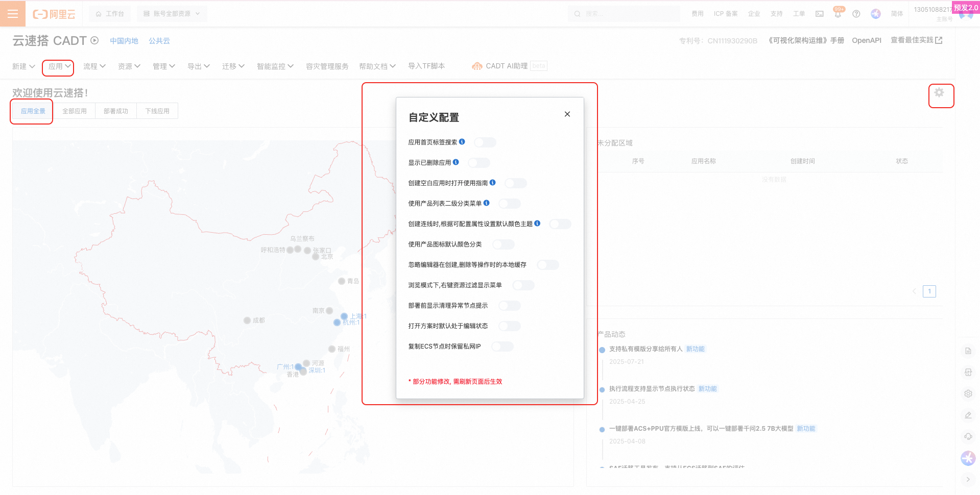Open the 新建 dropdown menu
The width and height of the screenshot is (980, 495).
(23, 66)
